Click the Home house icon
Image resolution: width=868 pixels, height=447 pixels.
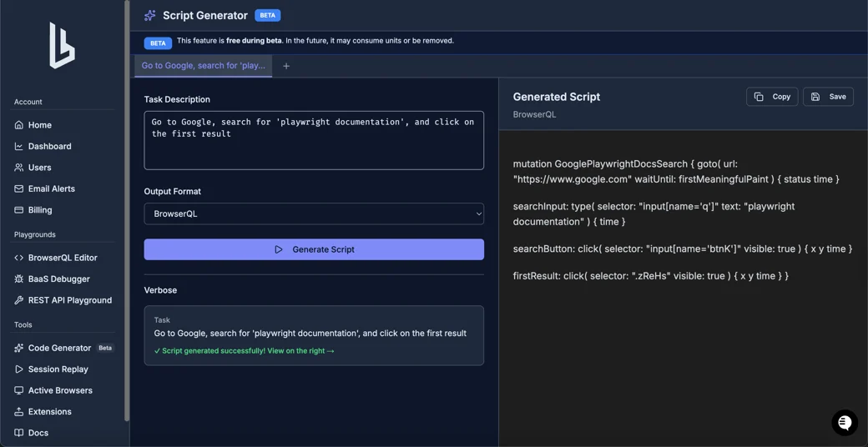coord(19,125)
